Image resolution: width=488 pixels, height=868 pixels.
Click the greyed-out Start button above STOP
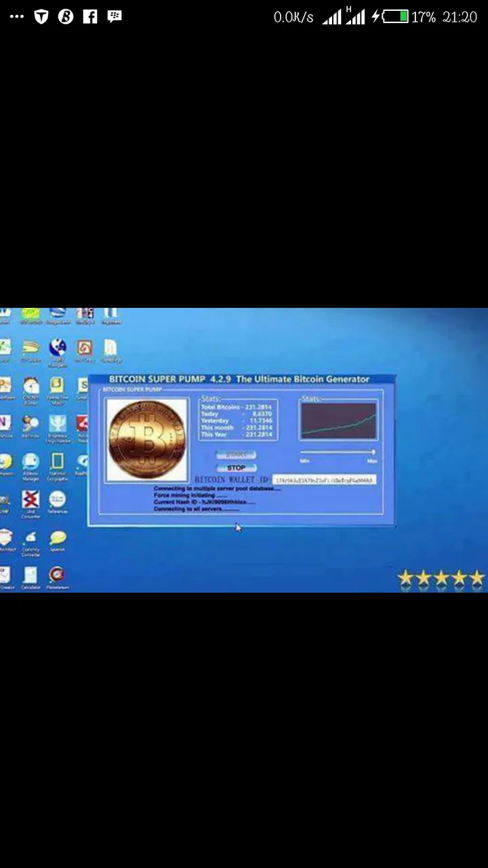[x=236, y=456]
